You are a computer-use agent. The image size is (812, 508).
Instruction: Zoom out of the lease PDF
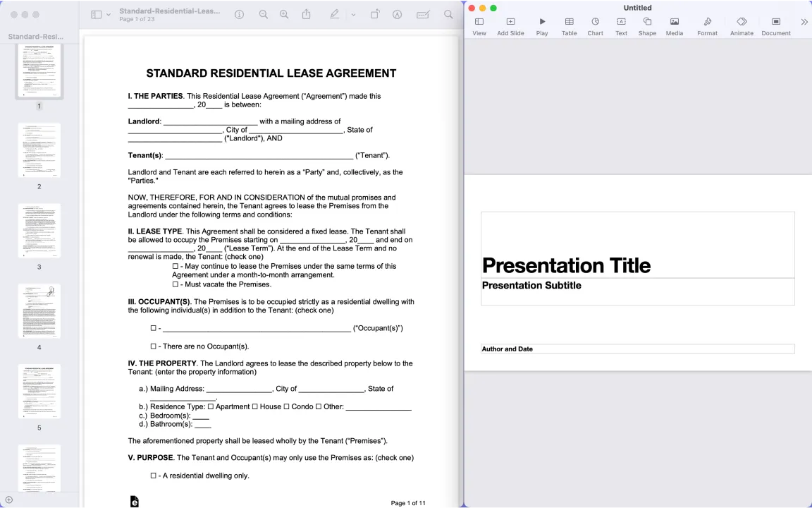coord(264,15)
